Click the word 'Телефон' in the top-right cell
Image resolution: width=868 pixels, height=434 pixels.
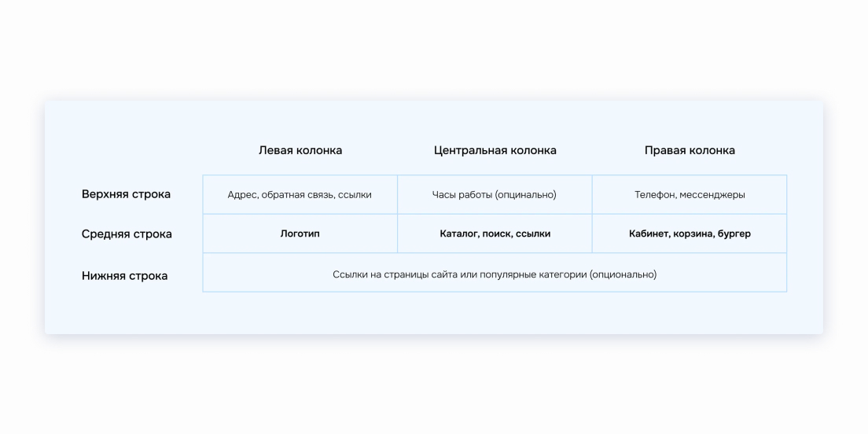pos(656,195)
